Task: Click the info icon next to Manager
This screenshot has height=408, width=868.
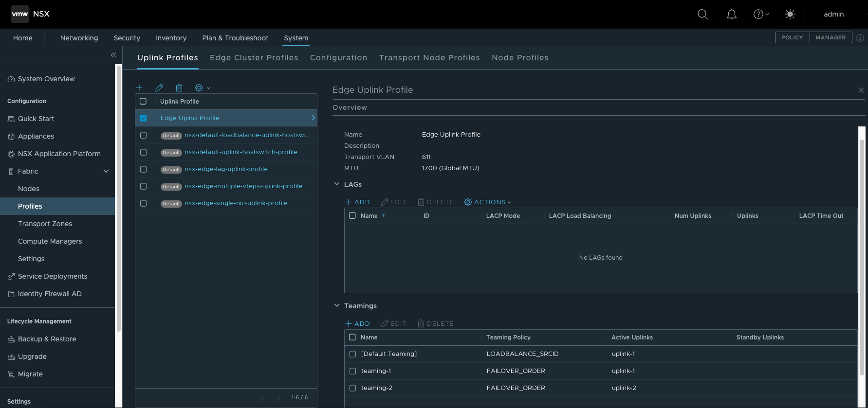Action: click(x=860, y=38)
